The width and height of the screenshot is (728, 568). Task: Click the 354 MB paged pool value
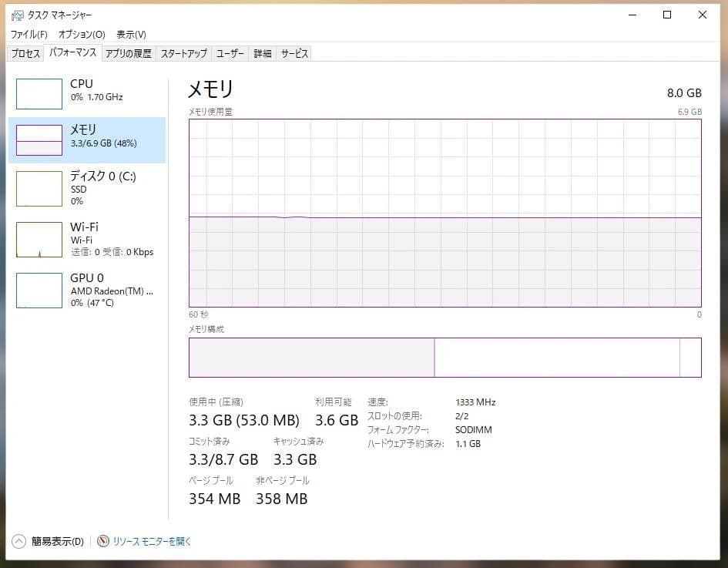(x=214, y=499)
